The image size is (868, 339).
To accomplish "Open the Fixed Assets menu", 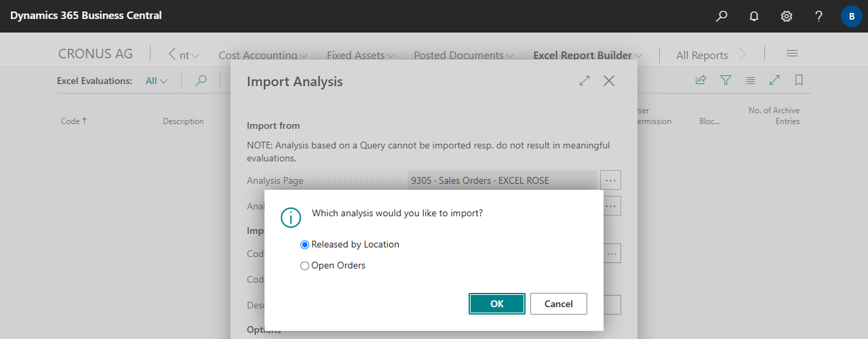I will click(x=361, y=56).
